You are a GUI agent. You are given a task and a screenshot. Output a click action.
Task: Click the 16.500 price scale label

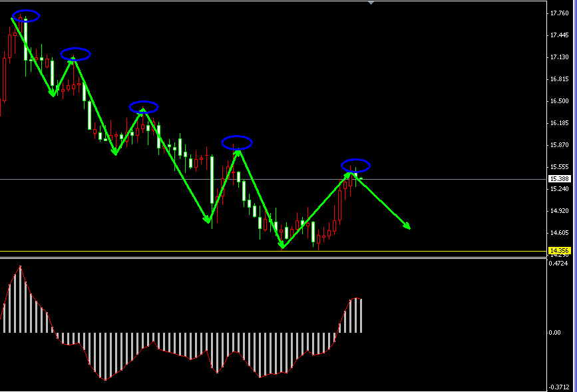(558, 101)
